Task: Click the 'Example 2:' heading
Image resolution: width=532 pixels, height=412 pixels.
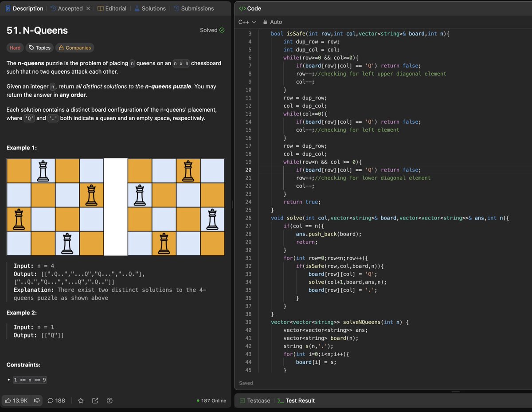Action: tap(22, 313)
